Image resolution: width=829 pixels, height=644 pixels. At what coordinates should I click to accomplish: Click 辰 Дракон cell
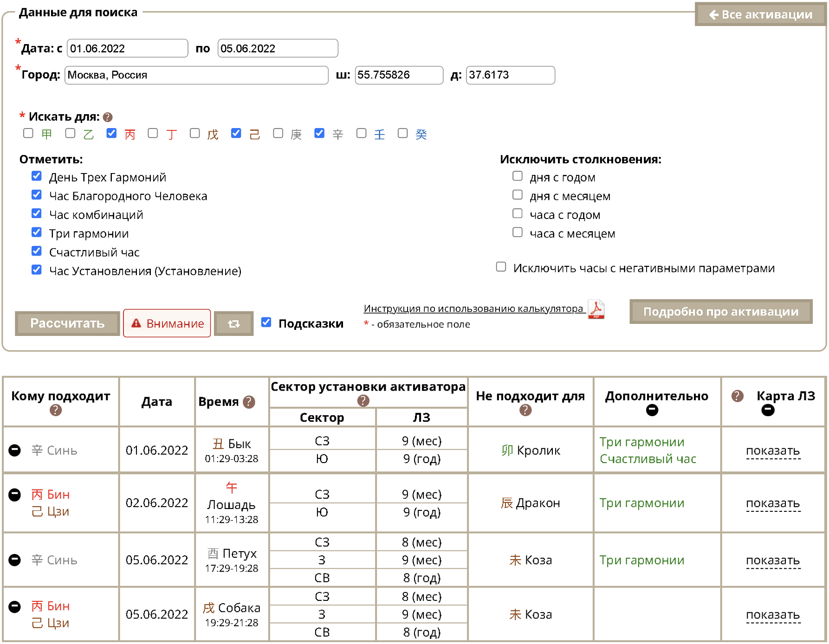(x=531, y=503)
